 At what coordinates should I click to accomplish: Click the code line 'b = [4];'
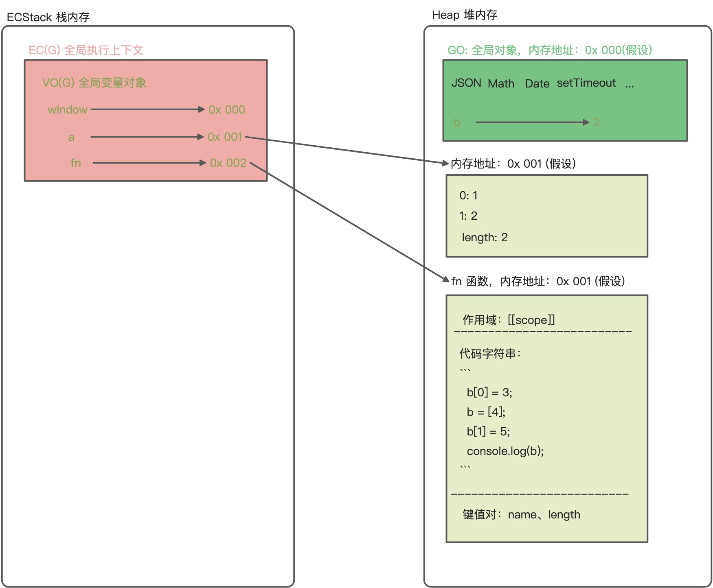tap(486, 412)
